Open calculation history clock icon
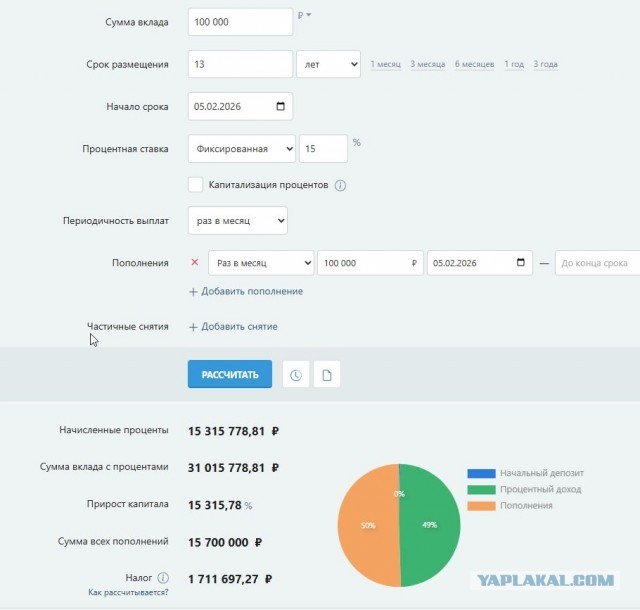Screen dimensions: 640x610 (296, 374)
